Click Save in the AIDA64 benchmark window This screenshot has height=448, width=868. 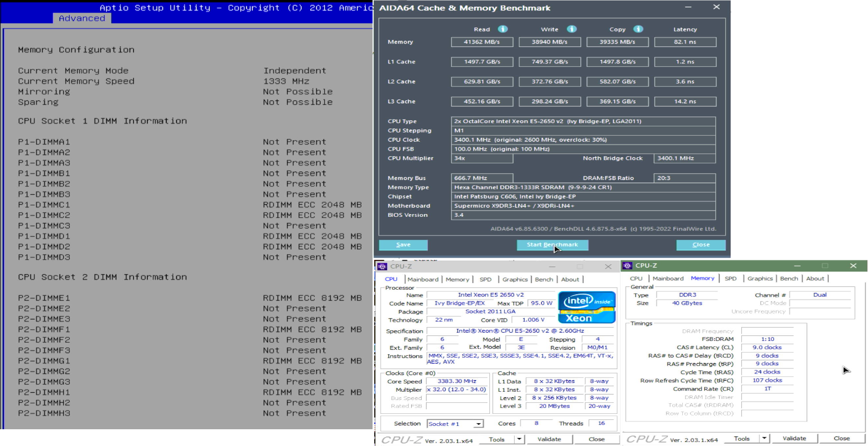click(x=403, y=245)
